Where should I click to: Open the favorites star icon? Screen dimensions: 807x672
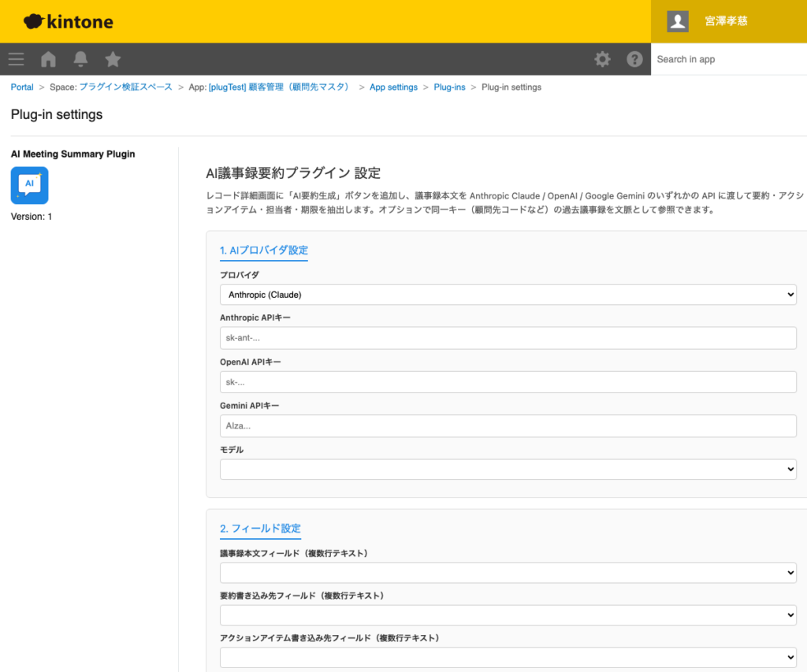coord(112,59)
